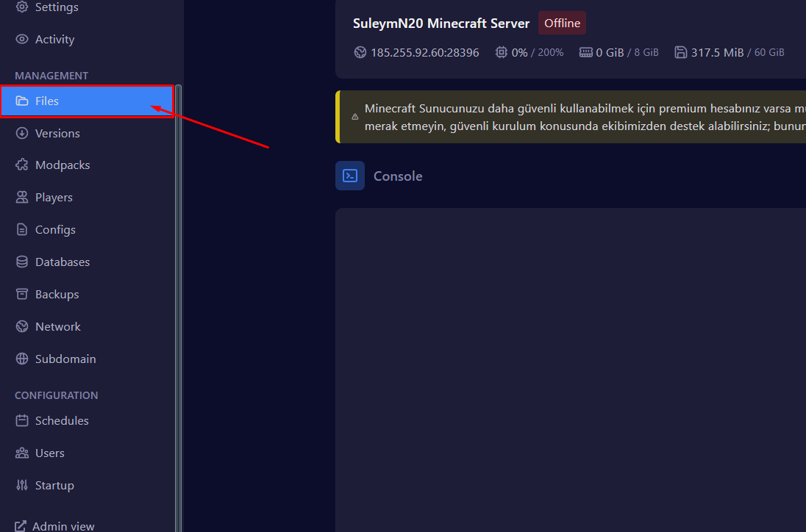Image resolution: width=806 pixels, height=532 pixels.
Task: Click inside the empty console output area
Action: click(x=571, y=370)
